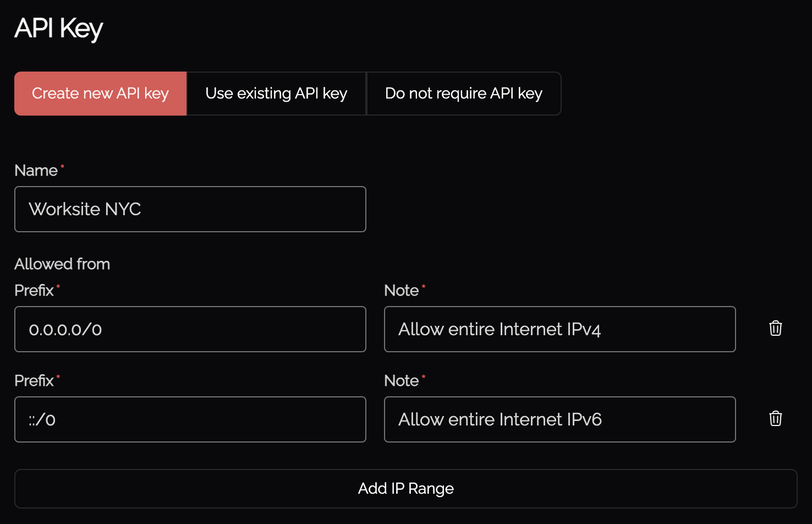Click the red asterisk beside Name
This screenshot has width=812, height=524.
[x=62, y=166]
